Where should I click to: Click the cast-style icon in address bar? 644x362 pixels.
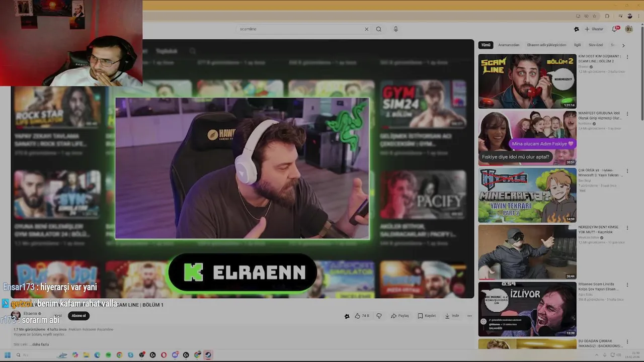[578, 16]
